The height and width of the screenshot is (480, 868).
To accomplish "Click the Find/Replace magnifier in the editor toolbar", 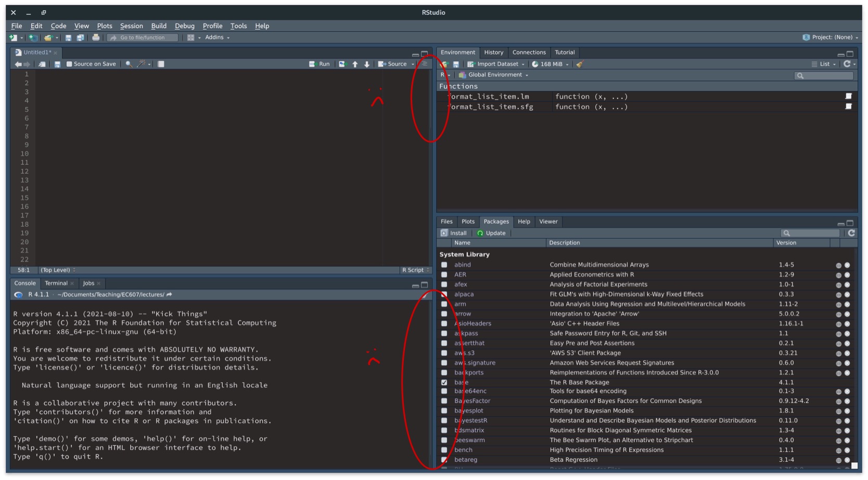I will tap(129, 63).
